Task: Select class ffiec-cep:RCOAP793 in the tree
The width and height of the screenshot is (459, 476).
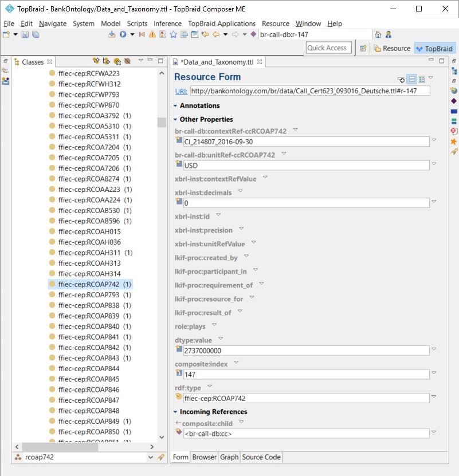Action: 89,295
